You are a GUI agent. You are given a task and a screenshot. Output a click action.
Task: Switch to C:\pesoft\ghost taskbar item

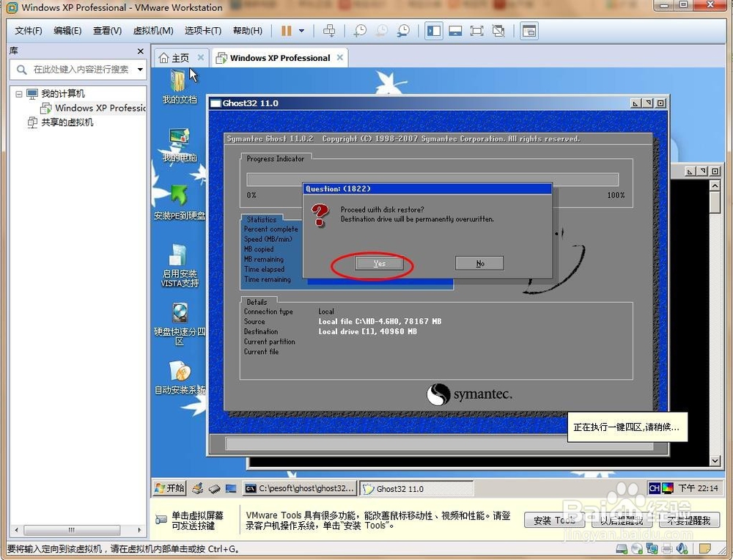point(300,488)
